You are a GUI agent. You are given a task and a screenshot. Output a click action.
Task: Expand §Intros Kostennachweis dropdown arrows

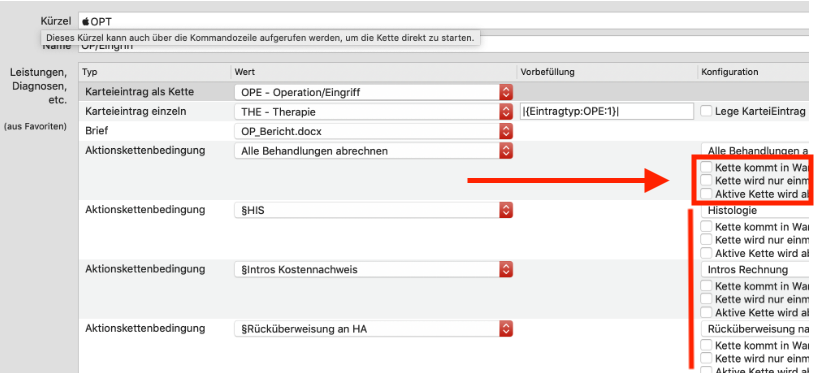(506, 269)
